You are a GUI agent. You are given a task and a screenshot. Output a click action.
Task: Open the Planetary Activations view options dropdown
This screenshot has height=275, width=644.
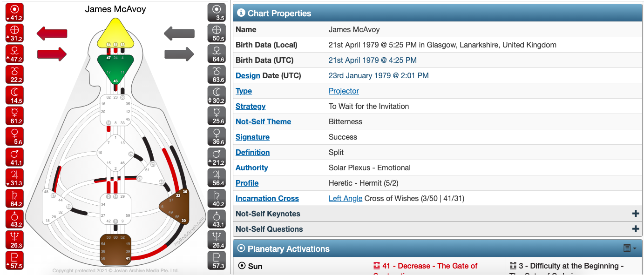coord(630,248)
